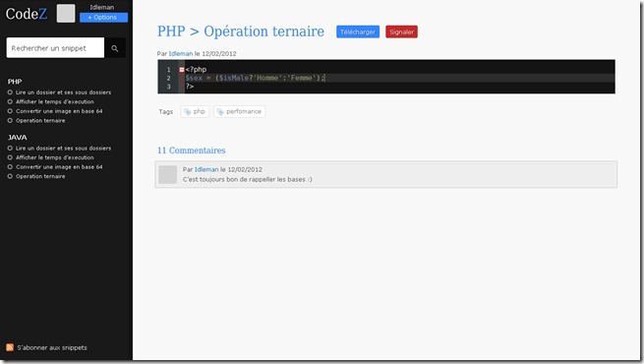Viewport: 644px width, 364px height.
Task: Click the RSS feed icon
Action: pos(10,347)
